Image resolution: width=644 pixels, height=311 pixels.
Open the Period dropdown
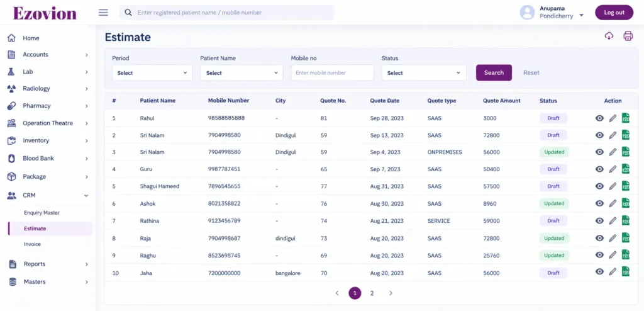point(152,73)
